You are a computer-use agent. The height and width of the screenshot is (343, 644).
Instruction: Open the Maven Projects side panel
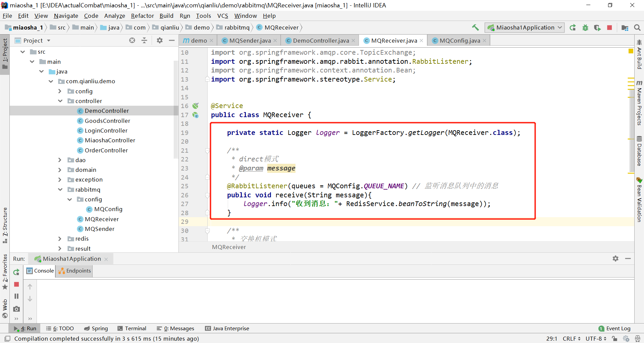639,103
